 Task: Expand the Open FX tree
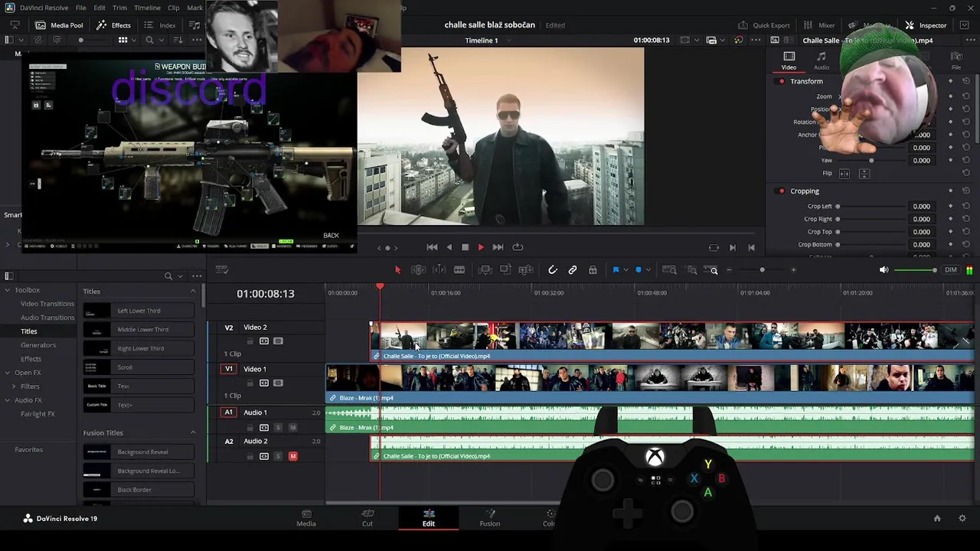[x=7, y=373]
